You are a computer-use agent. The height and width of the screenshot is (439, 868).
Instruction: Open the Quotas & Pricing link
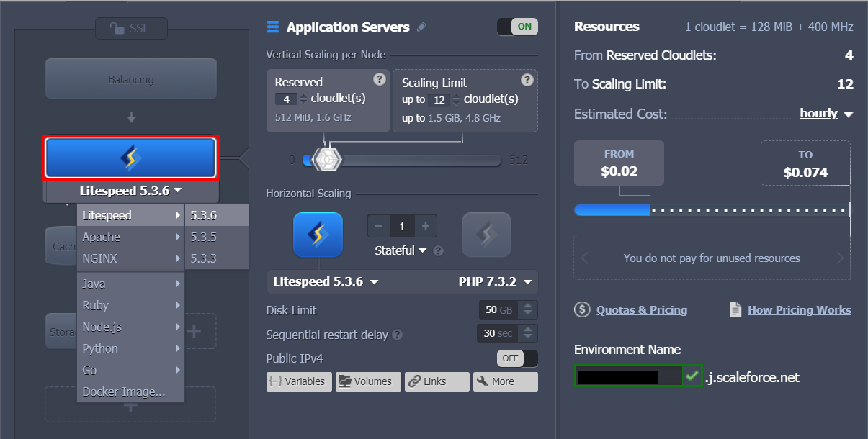(641, 310)
